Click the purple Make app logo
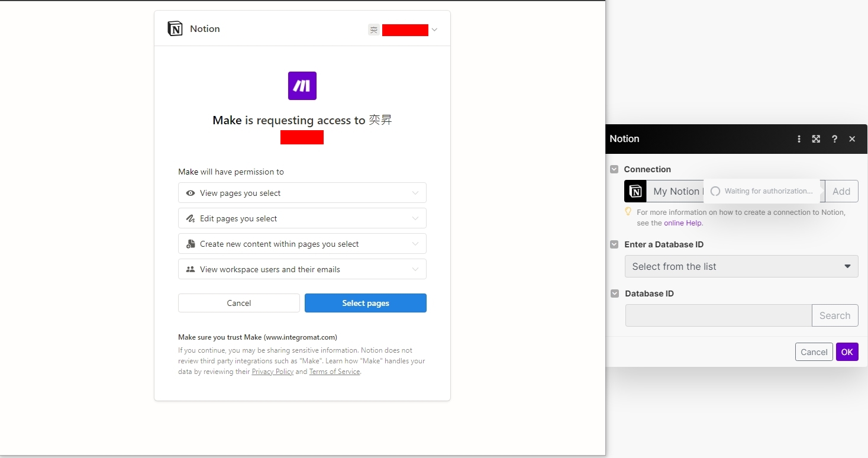Viewport: 868px width, 458px height. [x=302, y=86]
